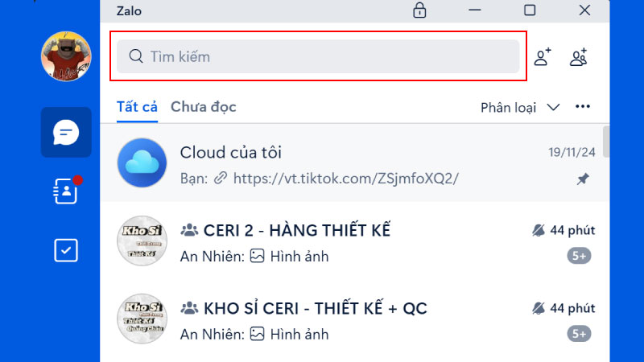Click the lock icon in title bar
644x362 pixels.
click(x=419, y=10)
